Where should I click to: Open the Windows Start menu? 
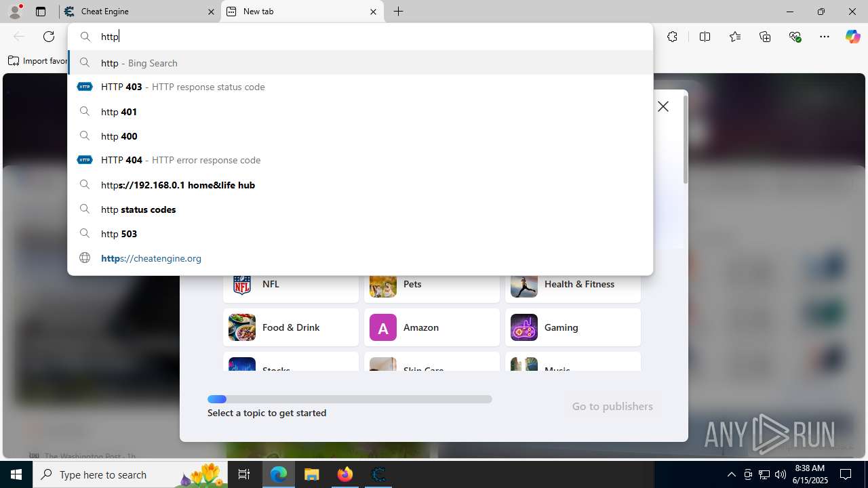[16, 474]
